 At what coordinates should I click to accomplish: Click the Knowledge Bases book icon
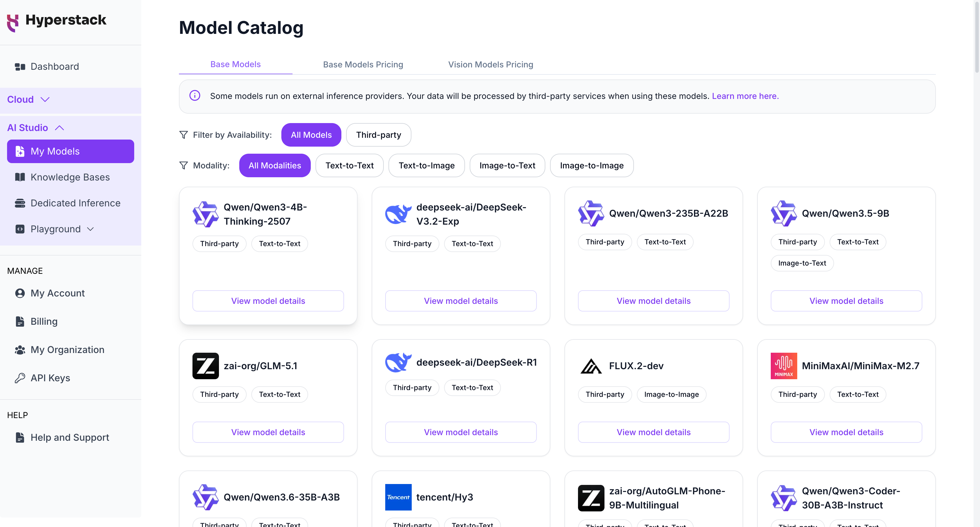[x=20, y=177]
